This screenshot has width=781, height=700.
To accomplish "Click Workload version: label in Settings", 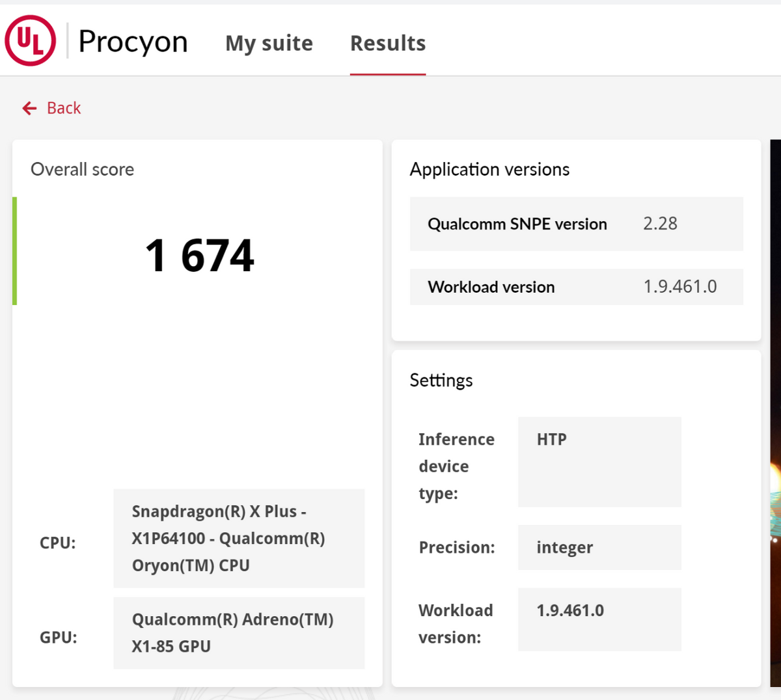I will [x=456, y=624].
